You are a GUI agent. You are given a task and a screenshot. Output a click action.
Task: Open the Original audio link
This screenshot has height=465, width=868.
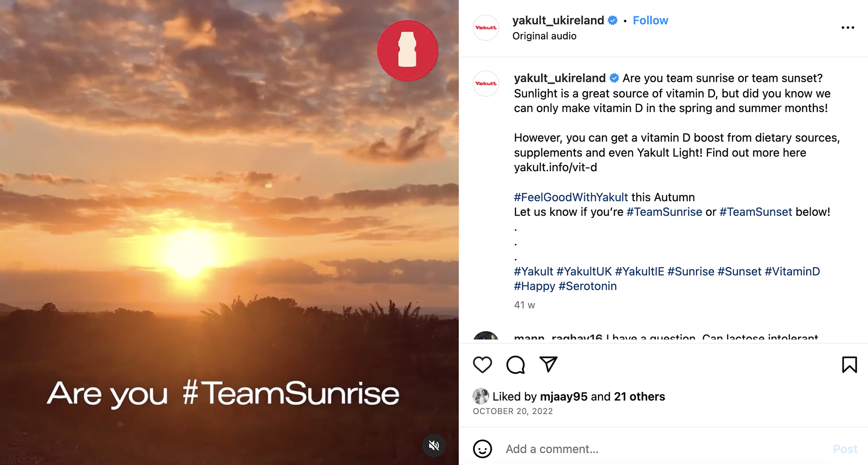tap(544, 36)
